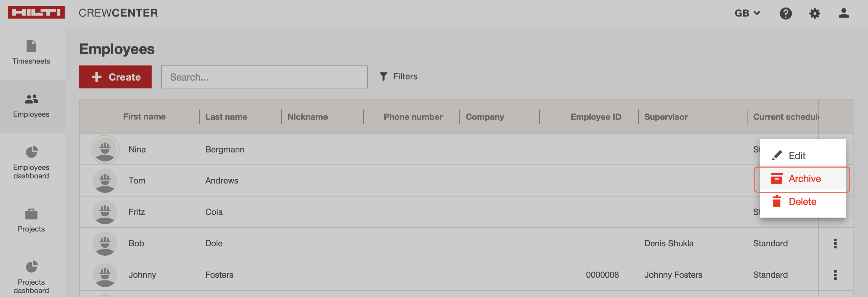
Task: Click the Hilti logo
Action: pyautogui.click(x=36, y=12)
